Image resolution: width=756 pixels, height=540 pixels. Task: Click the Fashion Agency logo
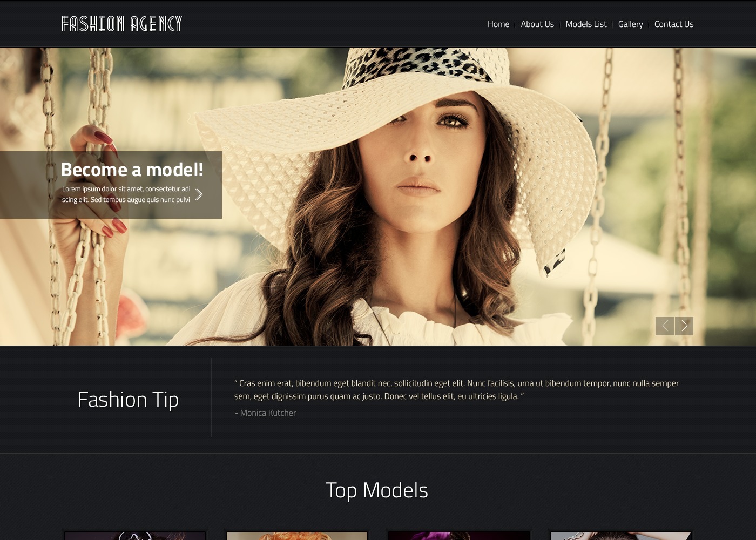click(x=122, y=24)
